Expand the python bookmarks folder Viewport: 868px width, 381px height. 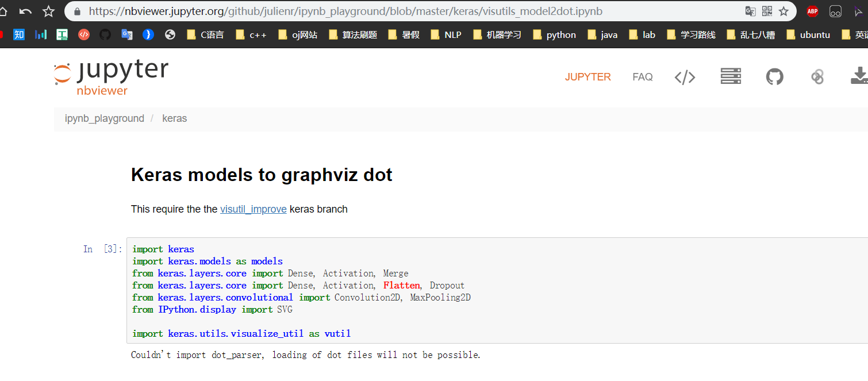(554, 34)
